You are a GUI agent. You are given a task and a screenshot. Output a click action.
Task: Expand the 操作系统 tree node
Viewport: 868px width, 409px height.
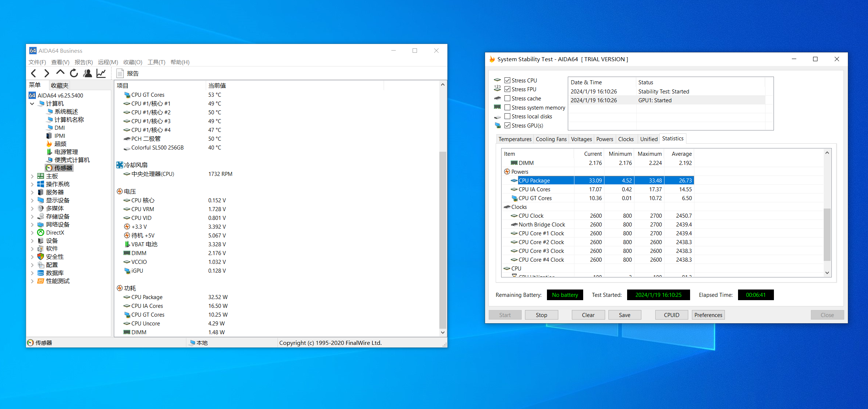pos(32,184)
